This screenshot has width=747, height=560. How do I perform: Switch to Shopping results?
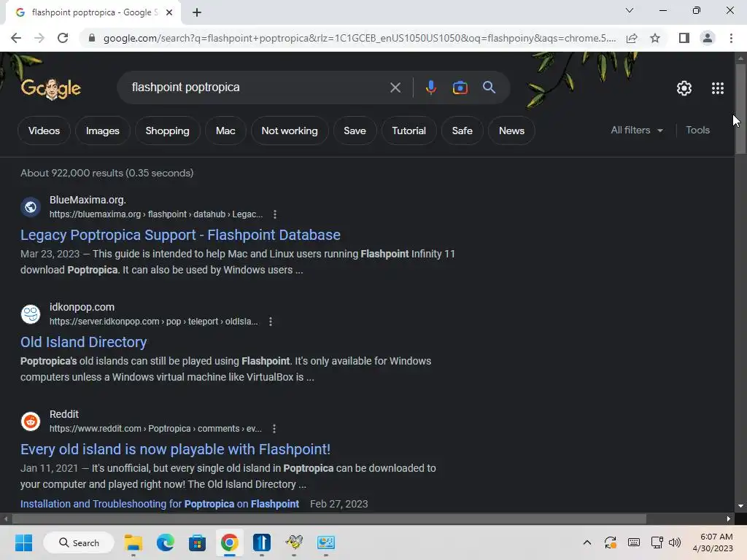[167, 131]
